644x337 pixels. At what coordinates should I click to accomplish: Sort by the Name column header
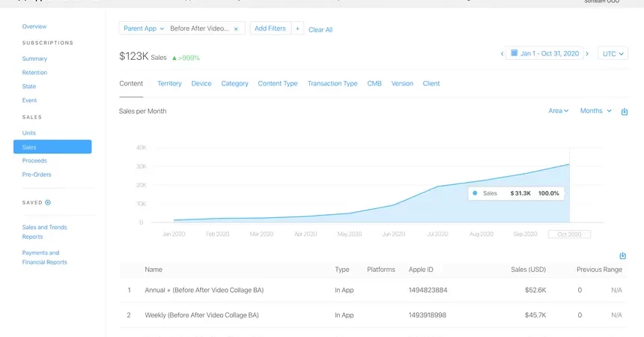pyautogui.click(x=154, y=270)
